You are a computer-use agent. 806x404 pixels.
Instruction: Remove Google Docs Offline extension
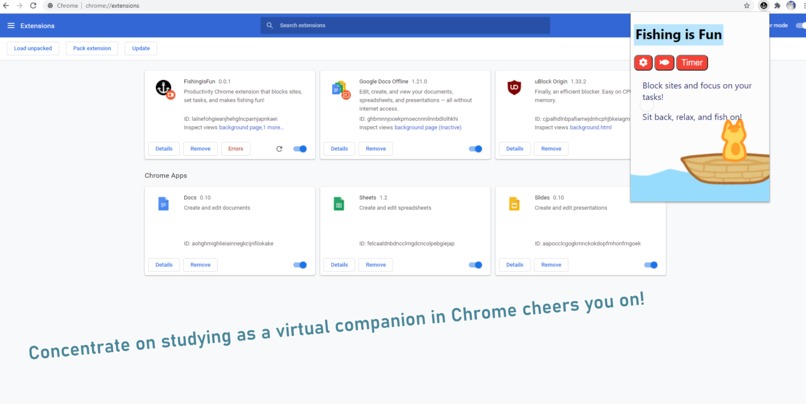376,149
